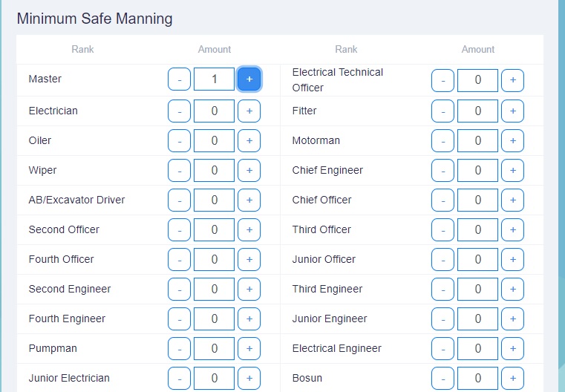Decrease the Third Officer amount
Screen dimensions: 565x392
click(x=442, y=229)
